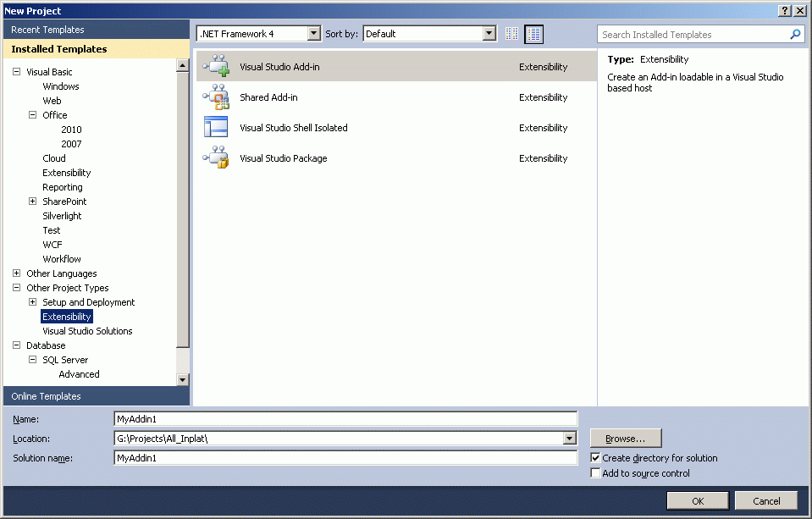The image size is (812, 519).
Task: Collapse the Database tree node
Action: point(17,345)
